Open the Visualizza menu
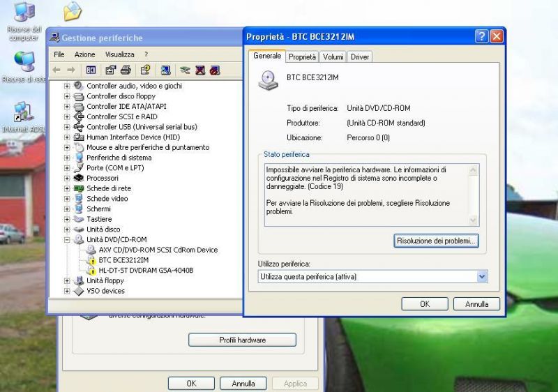This screenshot has width=558, height=392. 119,54
